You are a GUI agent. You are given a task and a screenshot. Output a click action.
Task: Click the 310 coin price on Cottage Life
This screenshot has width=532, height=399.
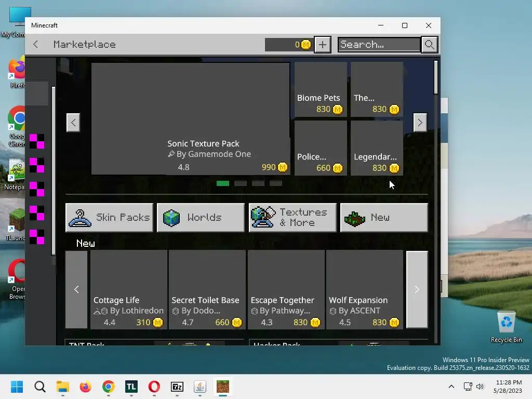(x=149, y=322)
